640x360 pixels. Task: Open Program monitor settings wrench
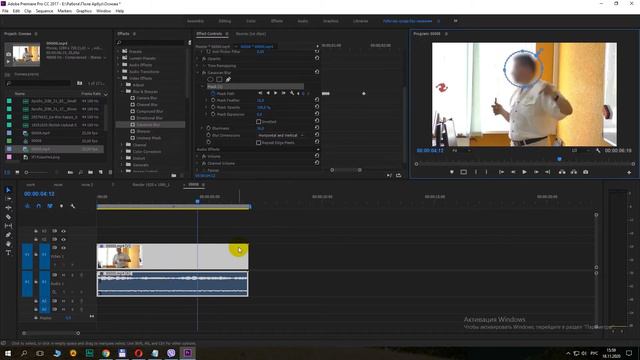pos(598,151)
